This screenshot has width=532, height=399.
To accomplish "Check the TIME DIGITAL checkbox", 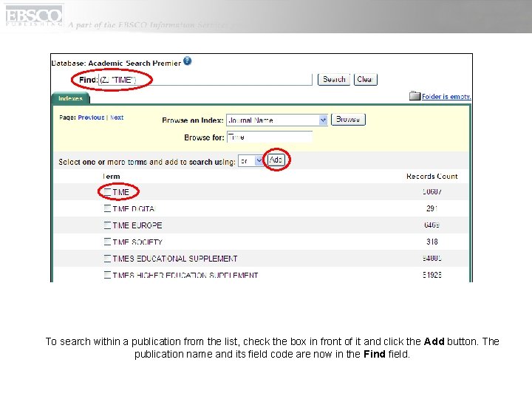I will (107, 208).
